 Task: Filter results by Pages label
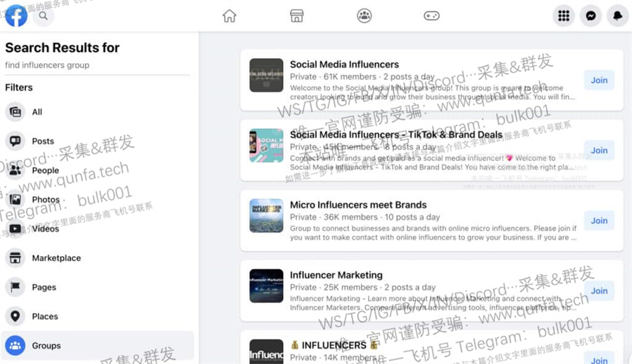click(44, 287)
